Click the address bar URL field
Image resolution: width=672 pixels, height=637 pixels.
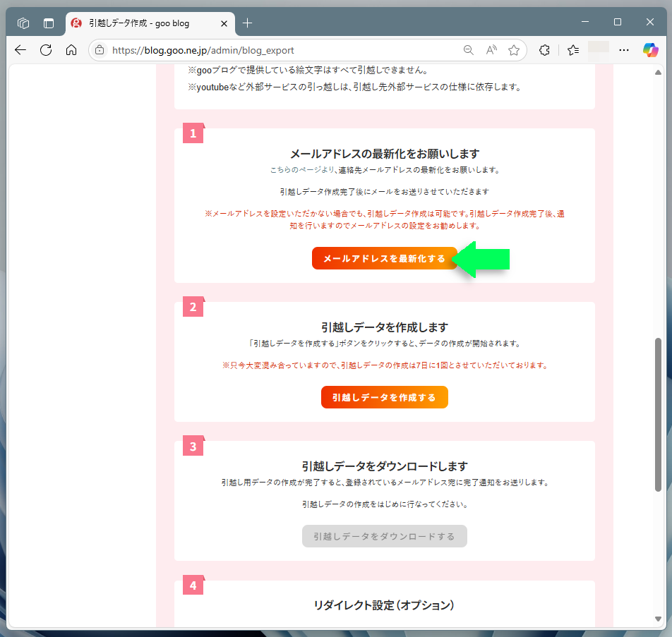[x=282, y=50]
